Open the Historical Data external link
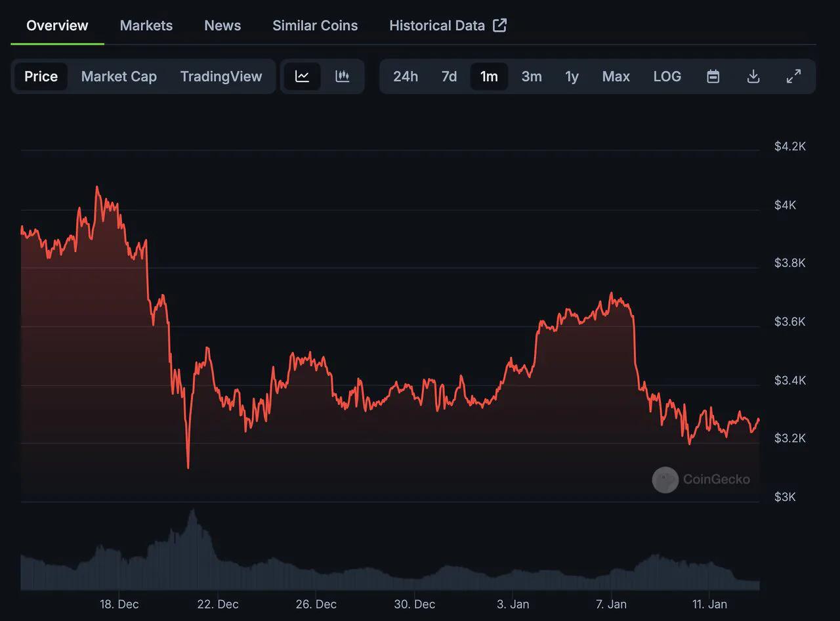840x621 pixels. (448, 26)
